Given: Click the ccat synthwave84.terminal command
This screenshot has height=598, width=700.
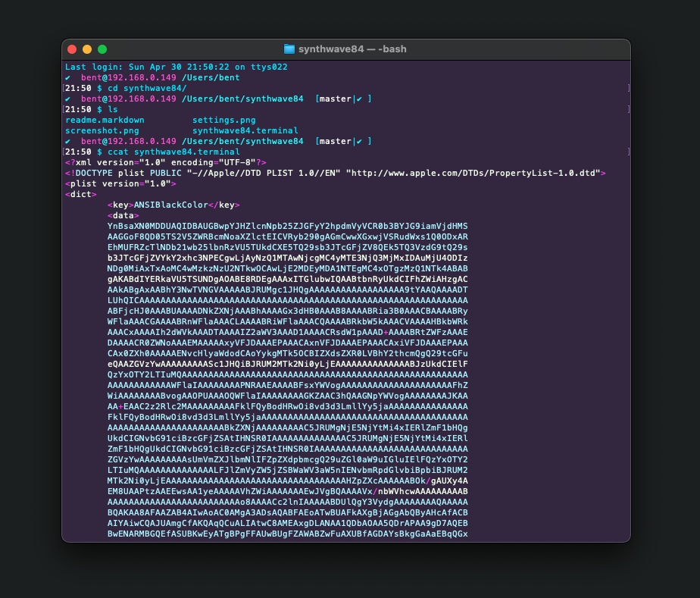Looking at the screenshot, I should pos(173,152).
